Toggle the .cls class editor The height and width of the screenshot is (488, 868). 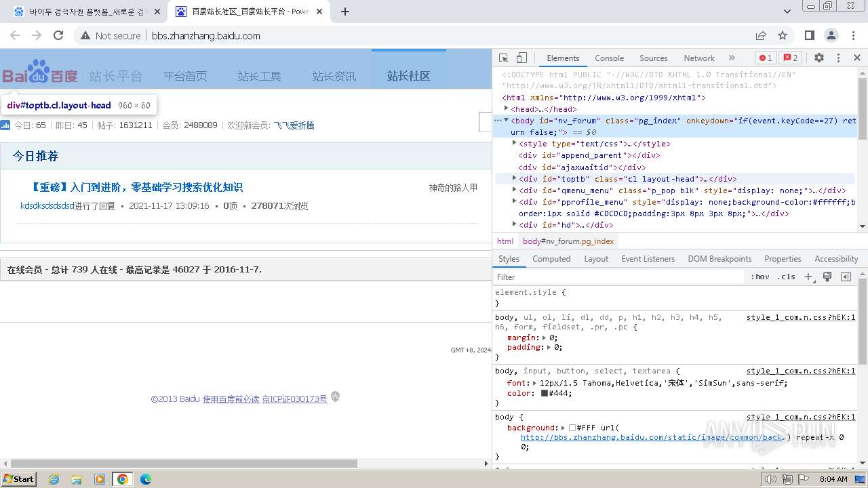[x=787, y=277]
